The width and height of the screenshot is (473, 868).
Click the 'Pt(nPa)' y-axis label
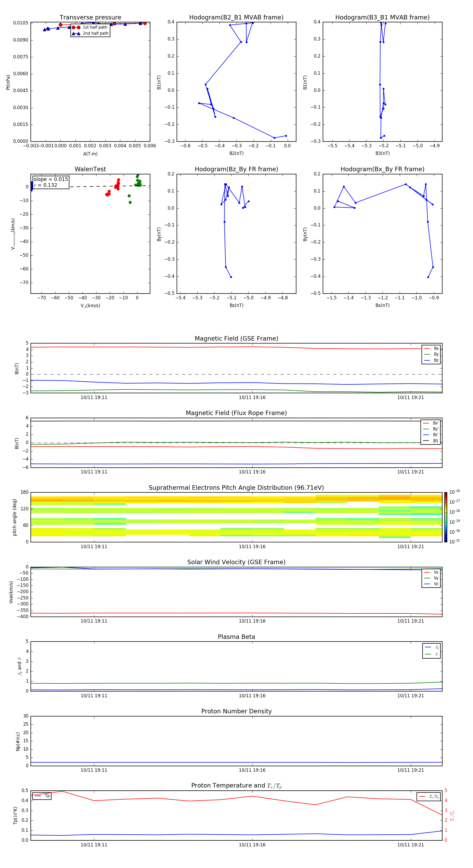click(8, 82)
